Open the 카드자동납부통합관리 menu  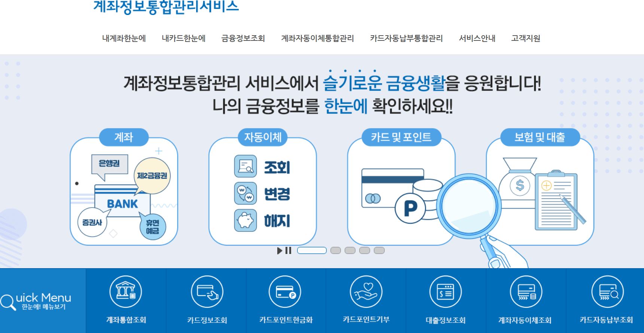point(406,38)
